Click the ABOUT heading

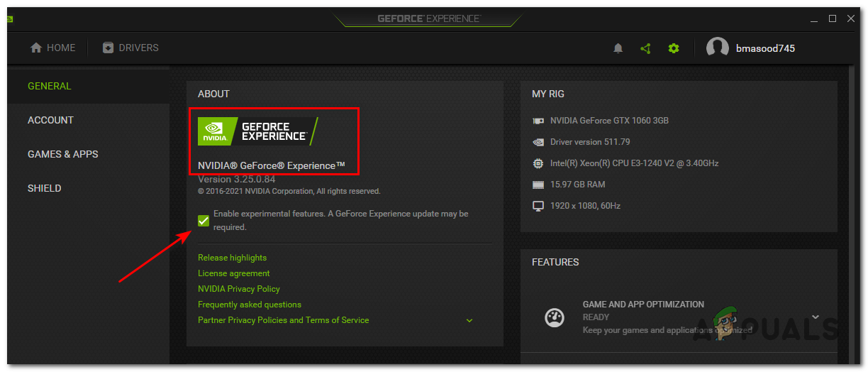[213, 94]
